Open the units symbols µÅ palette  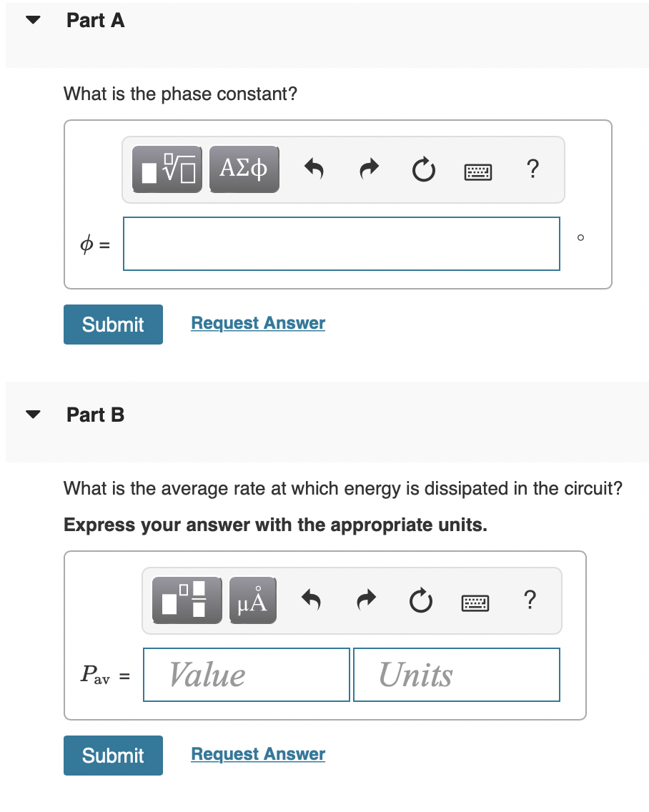[x=253, y=600]
